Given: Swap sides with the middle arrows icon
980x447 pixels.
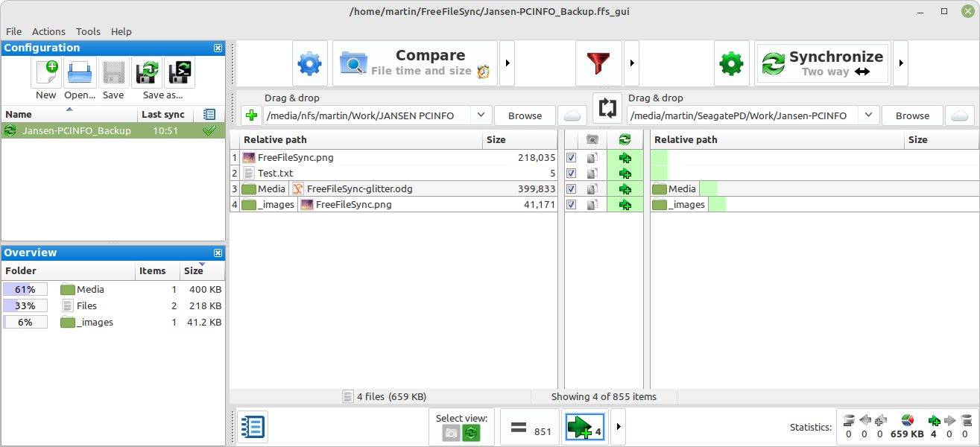Looking at the screenshot, I should (607, 108).
